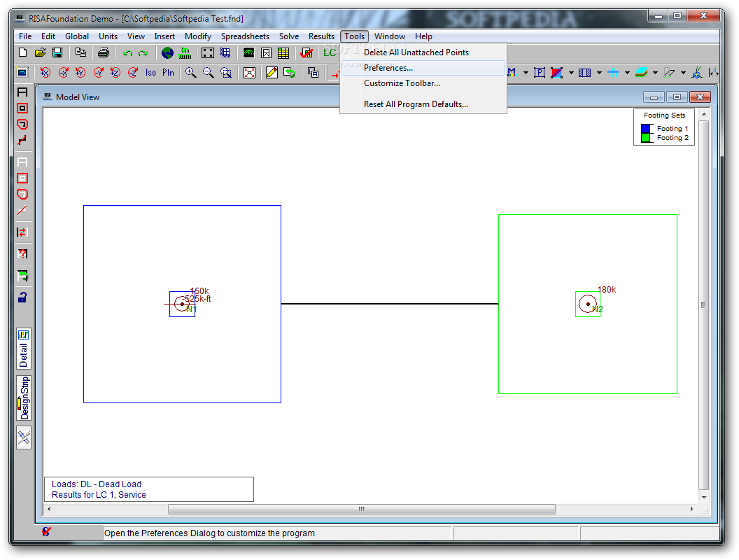Click the Model View scroll-down arrow
Image resolution: width=739 pixels, height=560 pixels.
(703, 497)
